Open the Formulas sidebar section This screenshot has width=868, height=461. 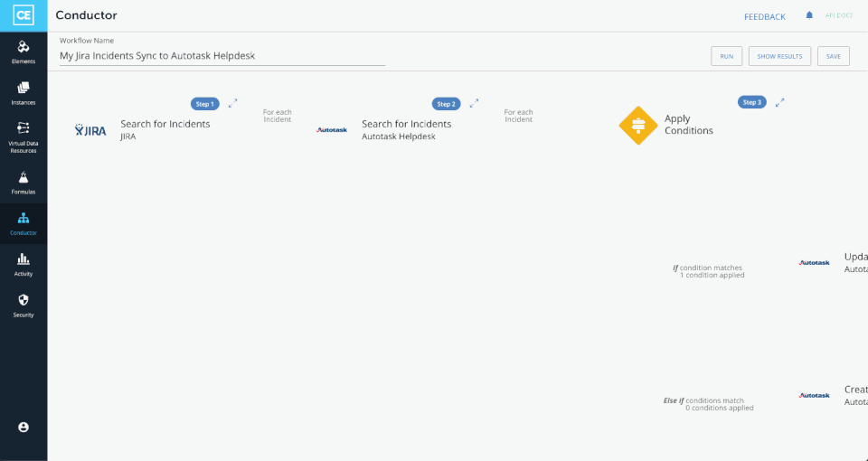[x=24, y=183]
